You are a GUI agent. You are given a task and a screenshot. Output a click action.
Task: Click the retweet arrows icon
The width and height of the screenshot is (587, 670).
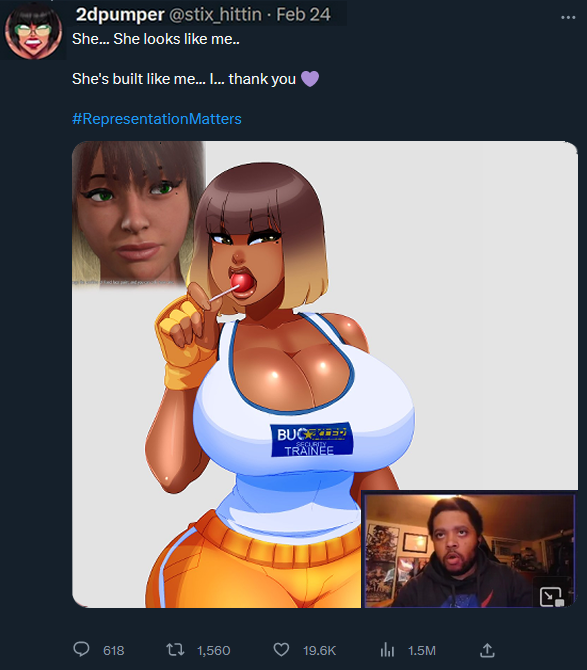(175, 650)
